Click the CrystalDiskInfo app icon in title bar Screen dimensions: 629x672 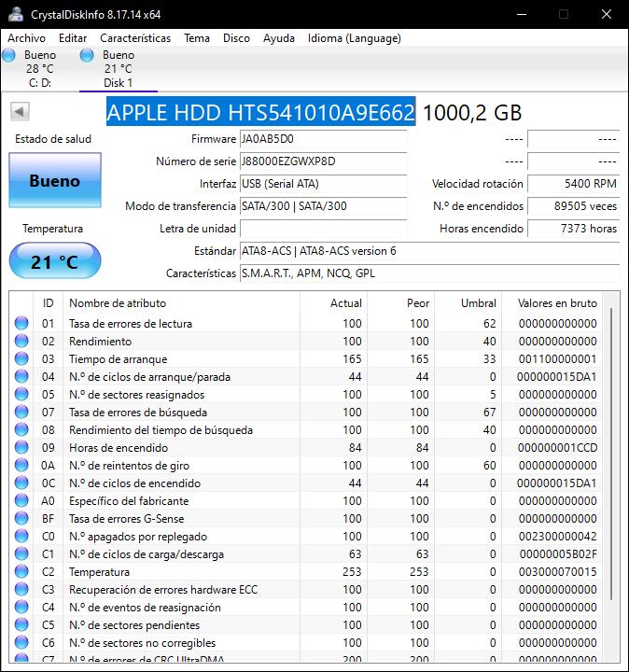point(16,14)
